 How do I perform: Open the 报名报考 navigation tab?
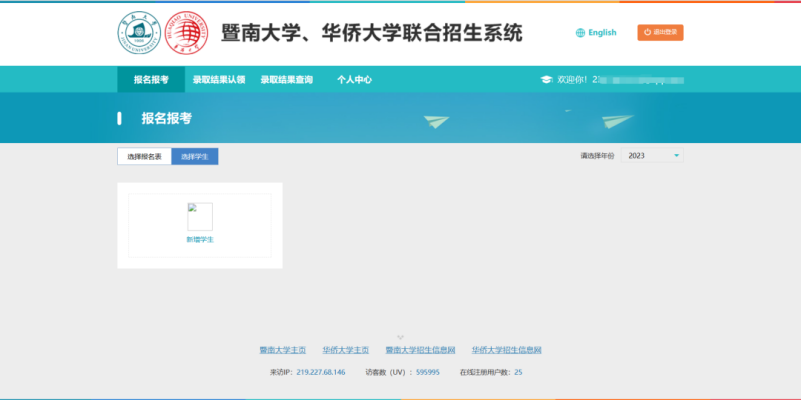[x=151, y=80]
